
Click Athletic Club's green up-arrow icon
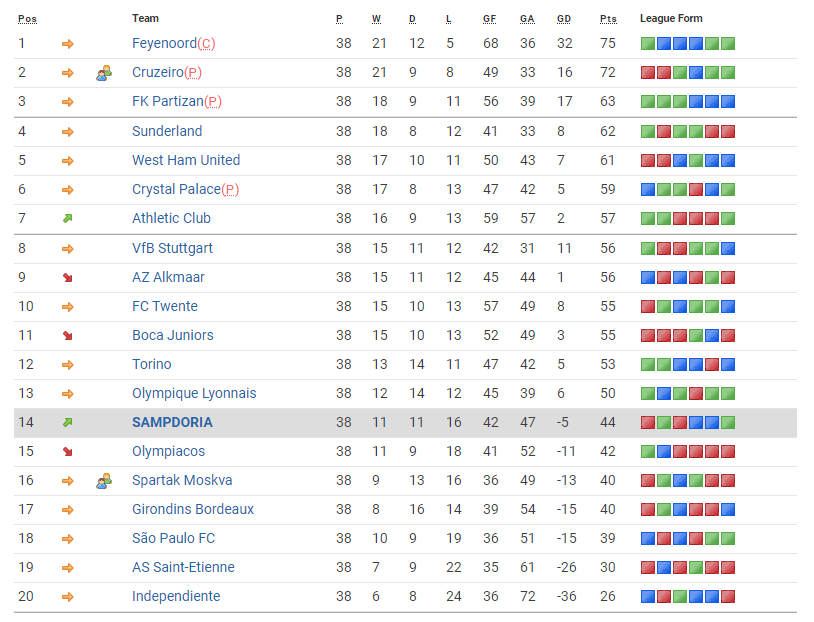(x=68, y=218)
